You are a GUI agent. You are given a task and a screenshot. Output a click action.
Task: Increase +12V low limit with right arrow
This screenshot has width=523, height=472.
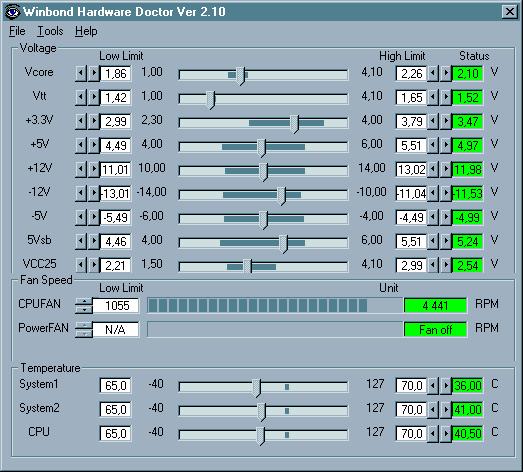pyautogui.click(x=94, y=169)
